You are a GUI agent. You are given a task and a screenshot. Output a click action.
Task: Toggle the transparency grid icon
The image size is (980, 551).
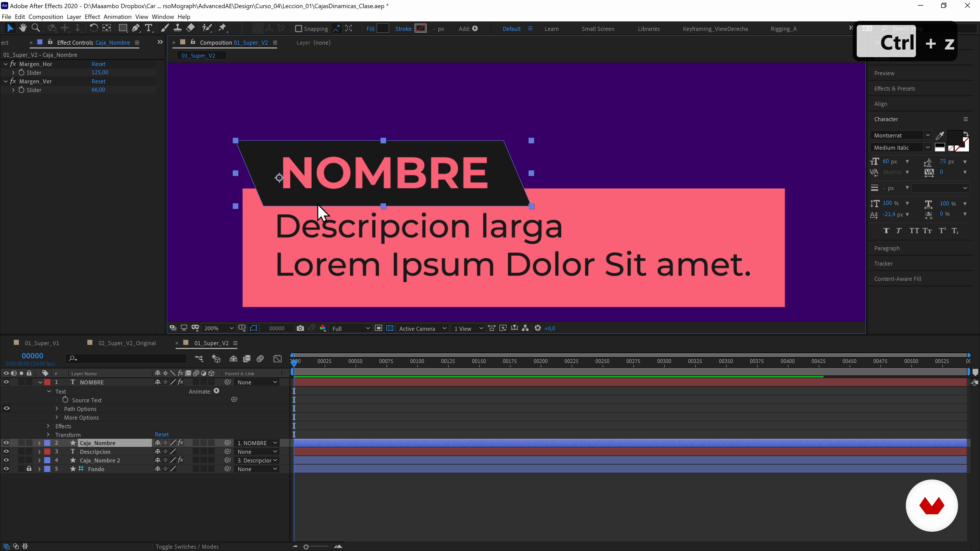click(x=389, y=328)
